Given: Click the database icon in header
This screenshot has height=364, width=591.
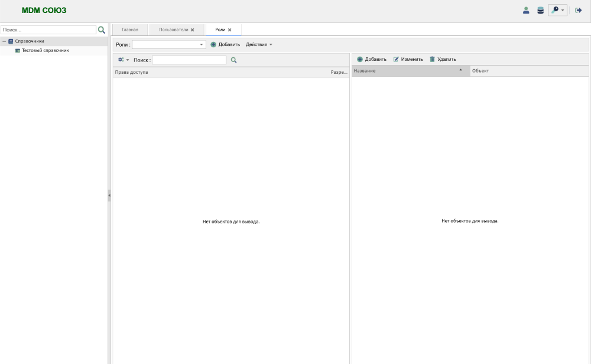Looking at the screenshot, I should pos(540,11).
